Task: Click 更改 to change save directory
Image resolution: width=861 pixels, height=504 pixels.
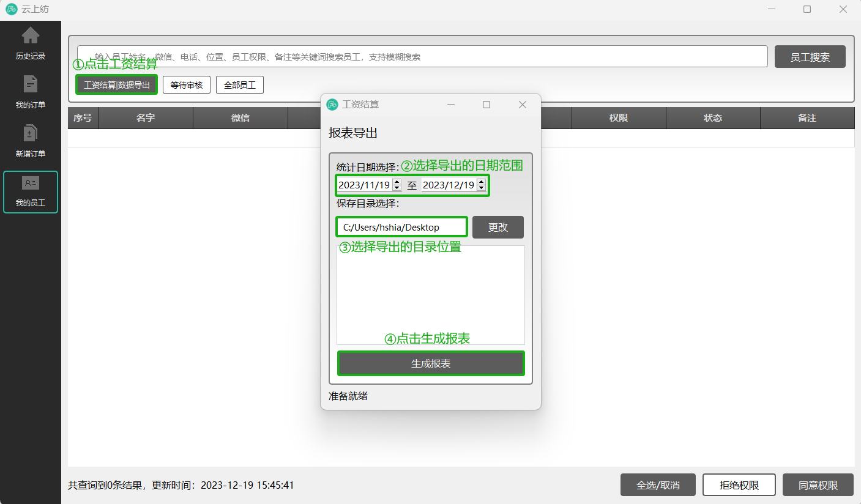Action: [498, 227]
